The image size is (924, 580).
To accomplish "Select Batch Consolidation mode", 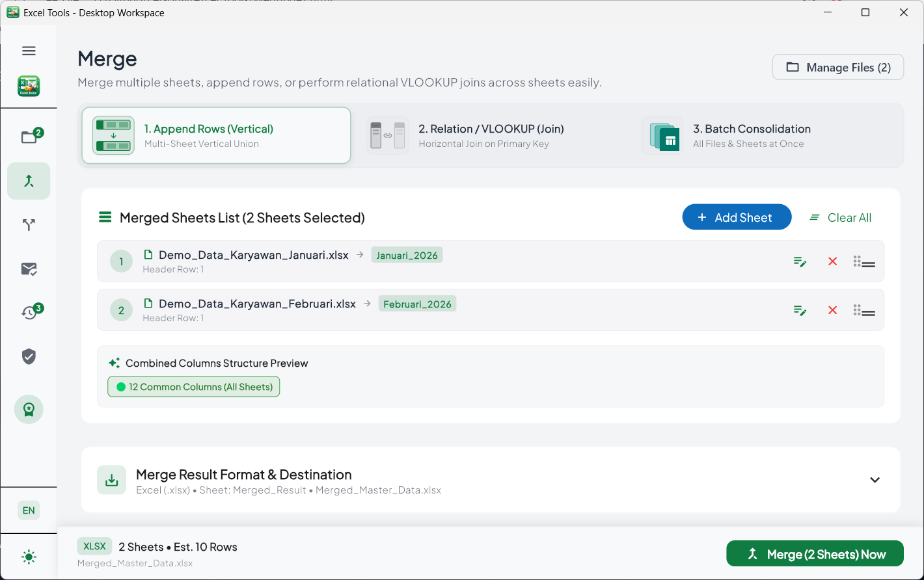I will [x=765, y=135].
